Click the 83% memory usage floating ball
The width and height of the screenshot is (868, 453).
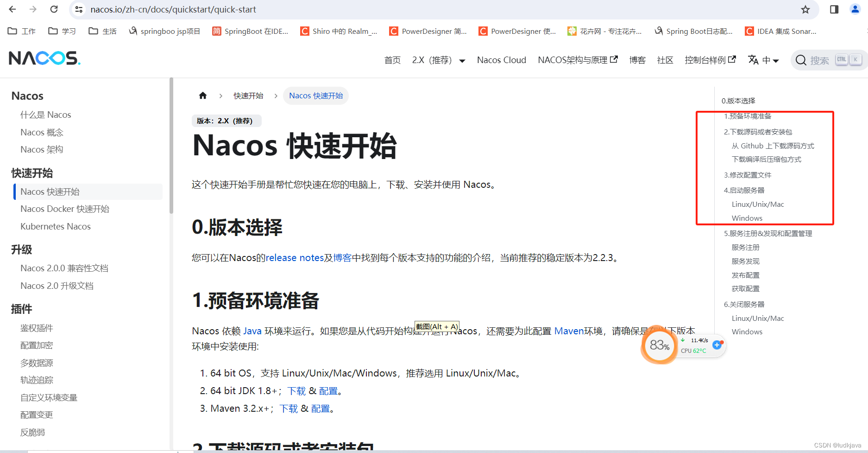pyautogui.click(x=659, y=345)
